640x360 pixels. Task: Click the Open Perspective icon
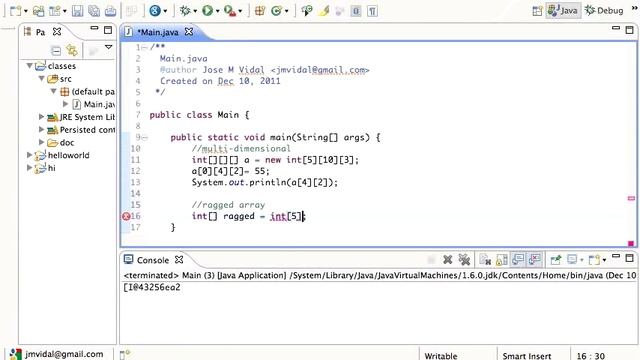coord(537,11)
